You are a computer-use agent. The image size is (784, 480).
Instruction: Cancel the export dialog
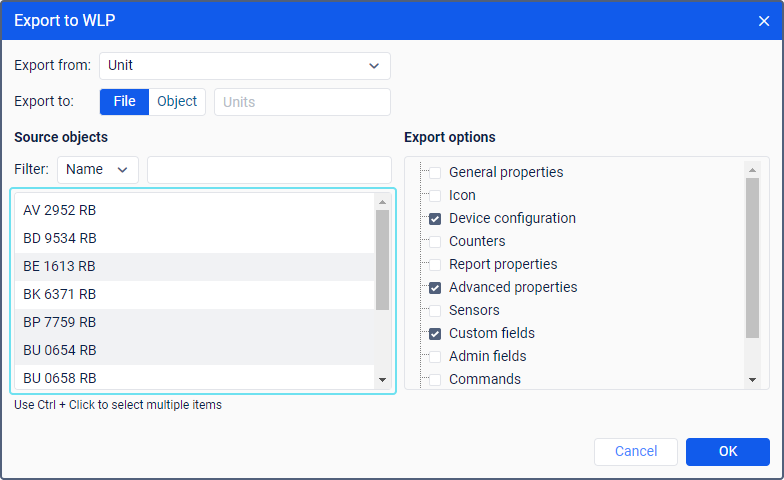636,452
